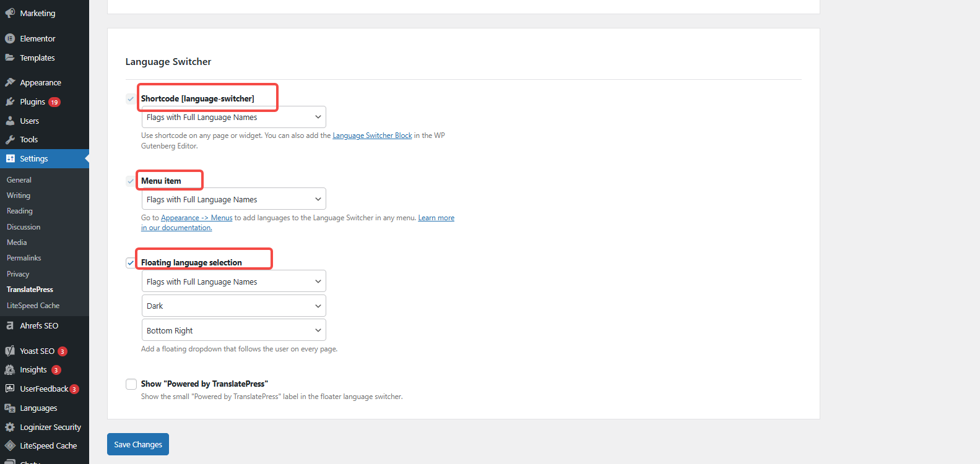Open the Shortcode language display dropdown
The width and height of the screenshot is (980, 464).
pyautogui.click(x=233, y=118)
